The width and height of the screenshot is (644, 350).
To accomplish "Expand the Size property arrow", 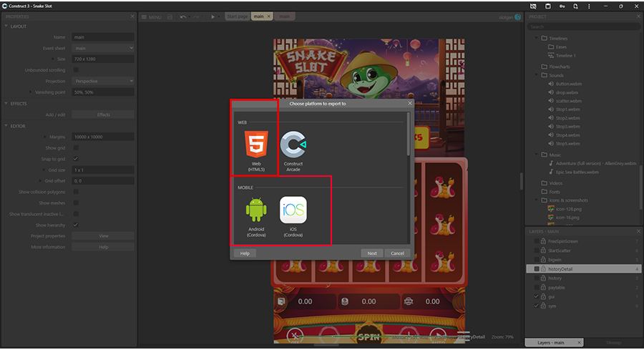I will (x=54, y=59).
